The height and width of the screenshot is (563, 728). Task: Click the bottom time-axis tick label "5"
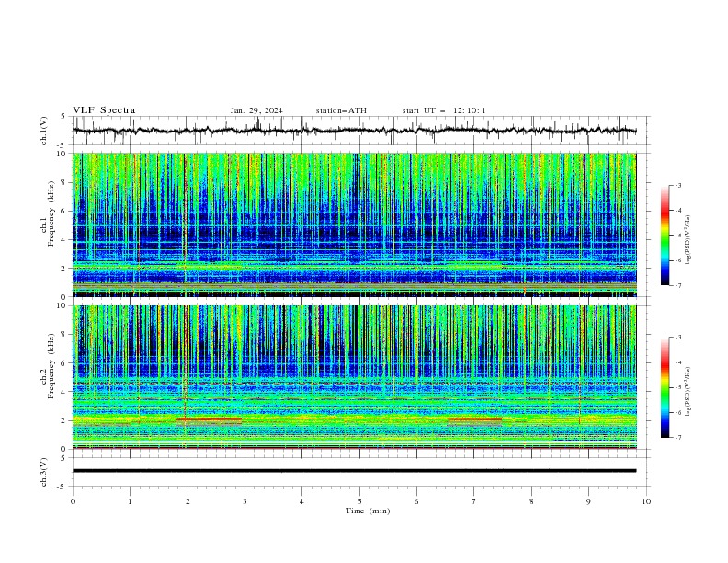[359, 501]
